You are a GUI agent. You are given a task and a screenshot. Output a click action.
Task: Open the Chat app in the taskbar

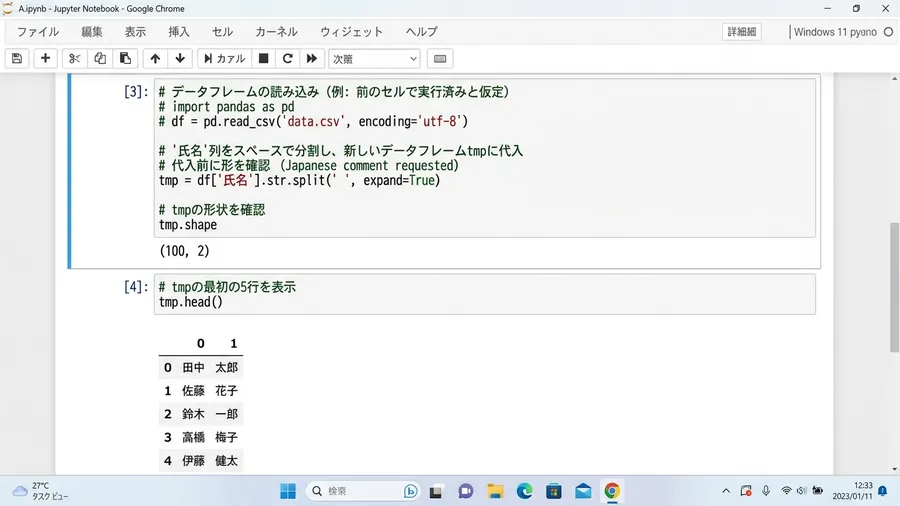(x=465, y=492)
